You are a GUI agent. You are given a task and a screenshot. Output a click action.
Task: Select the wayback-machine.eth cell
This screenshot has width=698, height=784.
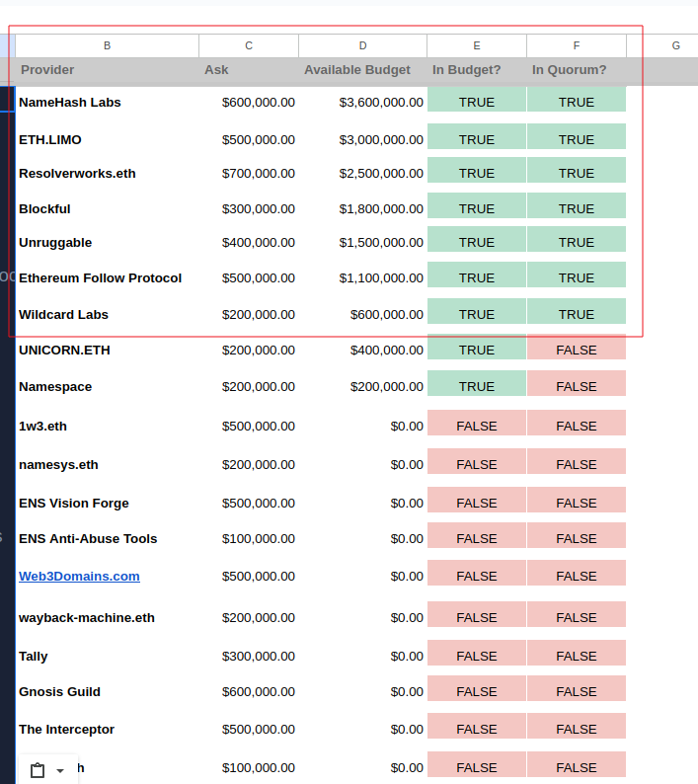point(87,617)
